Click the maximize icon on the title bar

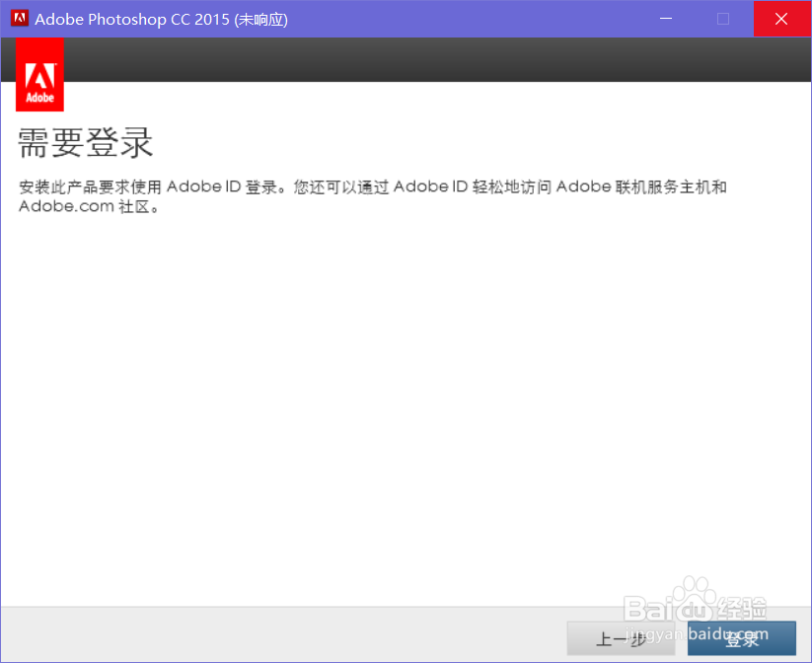tap(723, 19)
